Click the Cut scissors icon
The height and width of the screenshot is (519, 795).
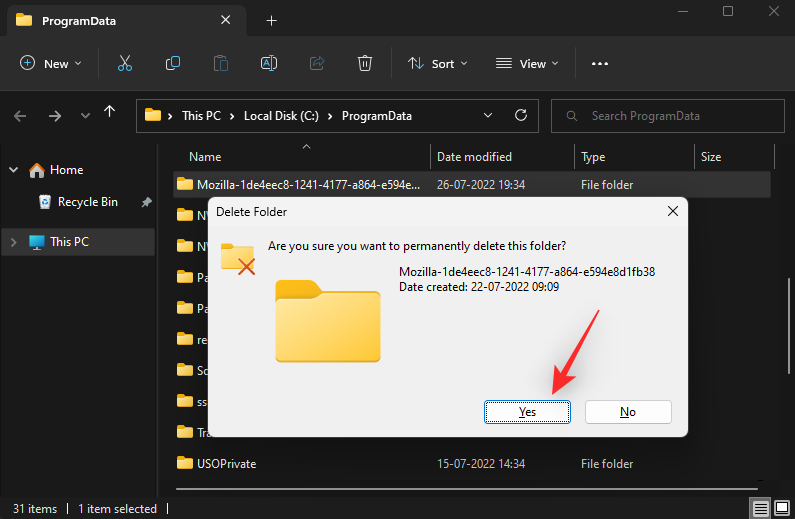tap(125, 63)
